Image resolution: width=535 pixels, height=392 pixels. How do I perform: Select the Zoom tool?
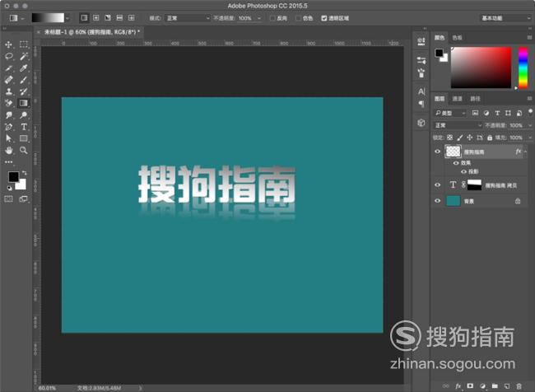click(24, 150)
